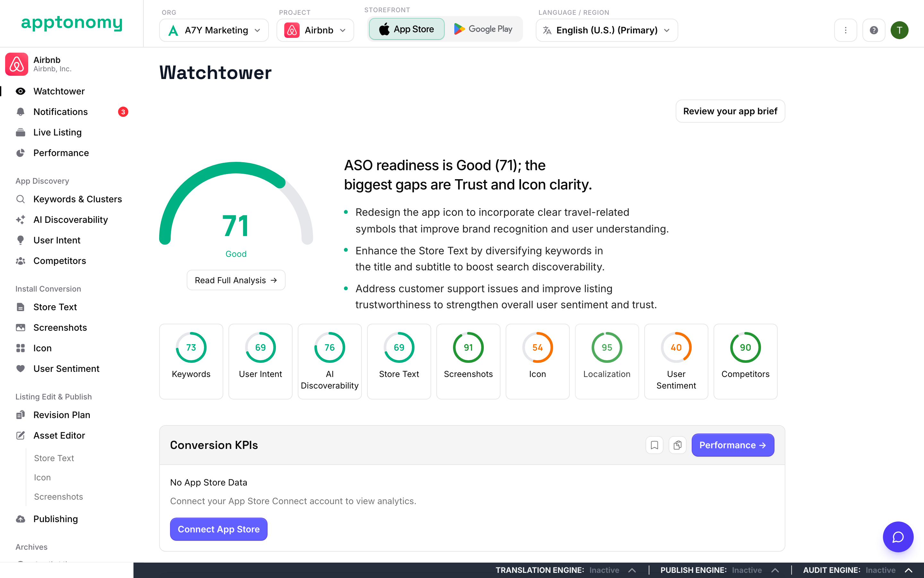Open the English (U.S.) language dropdown

[607, 30]
